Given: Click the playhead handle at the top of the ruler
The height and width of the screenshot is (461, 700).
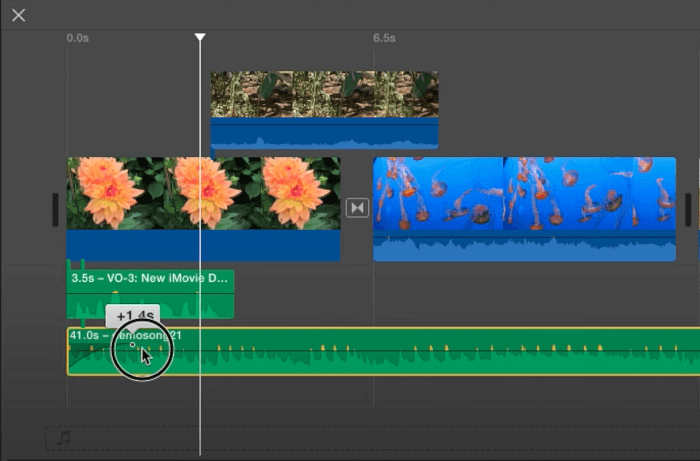Looking at the screenshot, I should point(200,37).
